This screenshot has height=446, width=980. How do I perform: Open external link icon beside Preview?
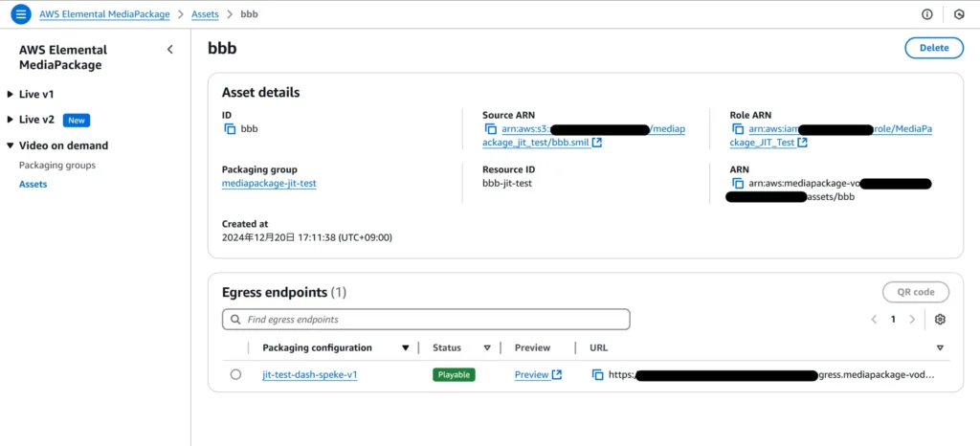557,375
